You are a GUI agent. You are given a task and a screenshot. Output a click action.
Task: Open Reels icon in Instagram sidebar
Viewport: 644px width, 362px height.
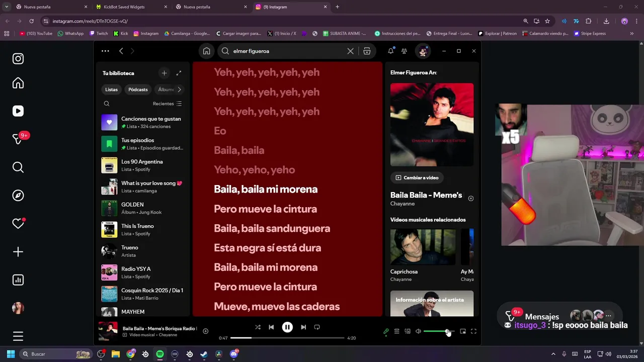point(18,111)
